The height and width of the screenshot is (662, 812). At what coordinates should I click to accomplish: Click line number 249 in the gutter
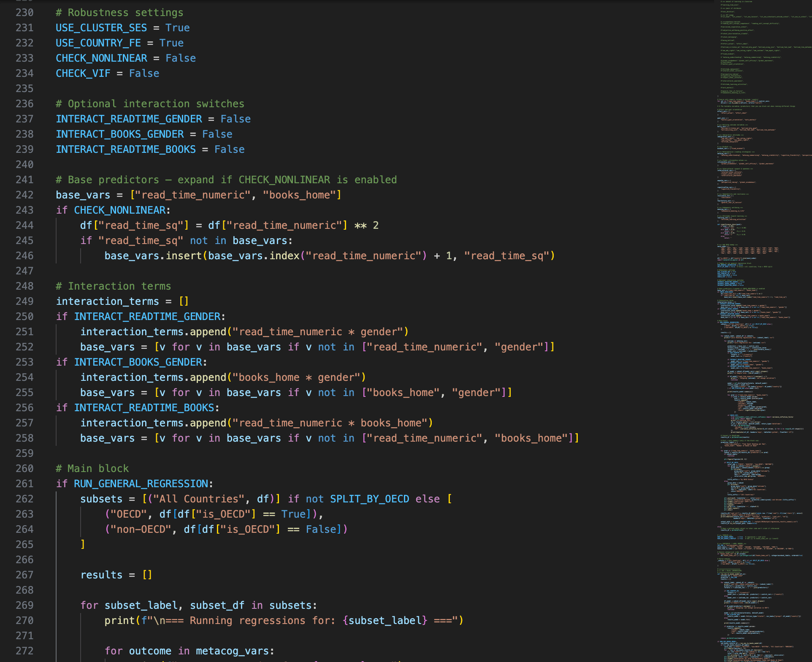[24, 301]
